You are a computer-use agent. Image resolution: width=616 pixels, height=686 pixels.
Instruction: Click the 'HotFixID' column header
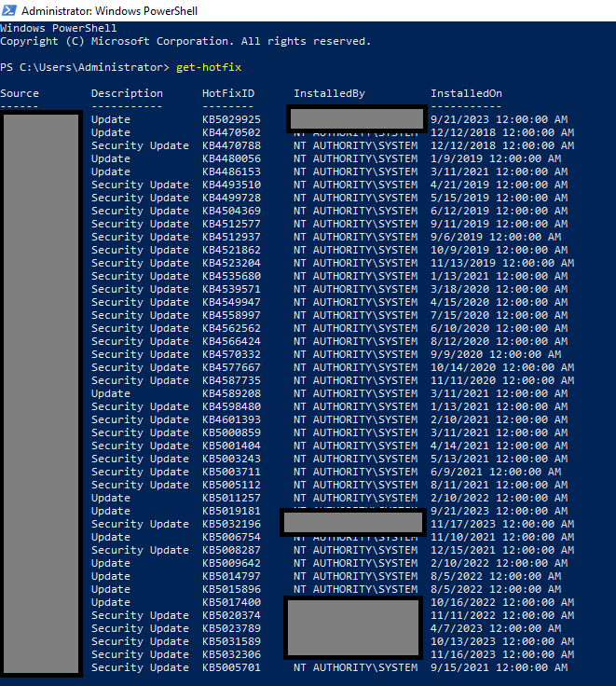[228, 93]
